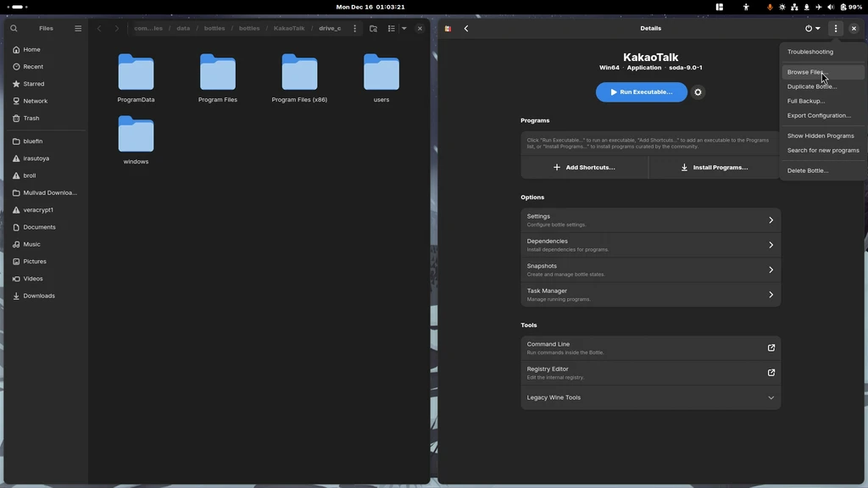Viewport: 868px width, 488px height.
Task: Open Network in Files sidebar
Action: coord(47,101)
